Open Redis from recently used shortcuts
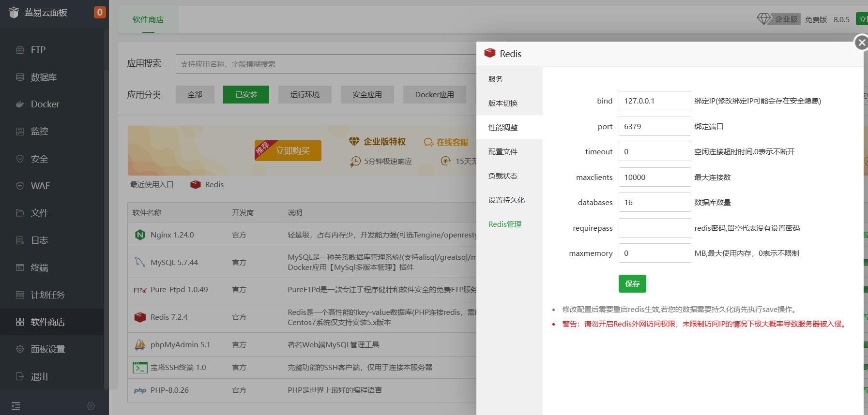This screenshot has width=868, height=415. pos(207,184)
